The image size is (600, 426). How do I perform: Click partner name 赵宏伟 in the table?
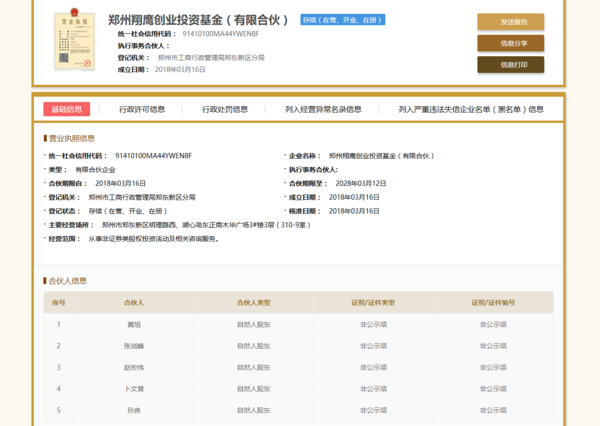(x=134, y=366)
